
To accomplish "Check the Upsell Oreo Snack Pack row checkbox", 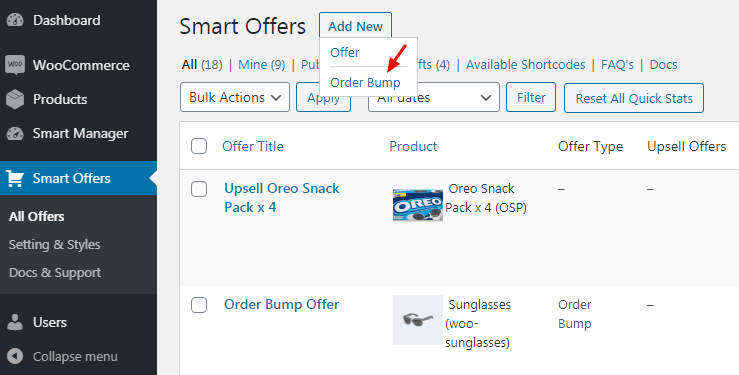I will coord(199,189).
